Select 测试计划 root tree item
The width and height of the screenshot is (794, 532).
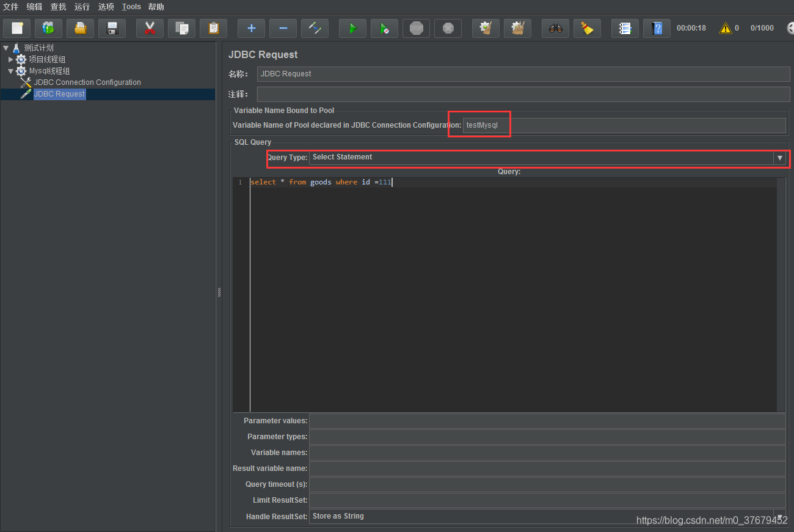click(38, 48)
